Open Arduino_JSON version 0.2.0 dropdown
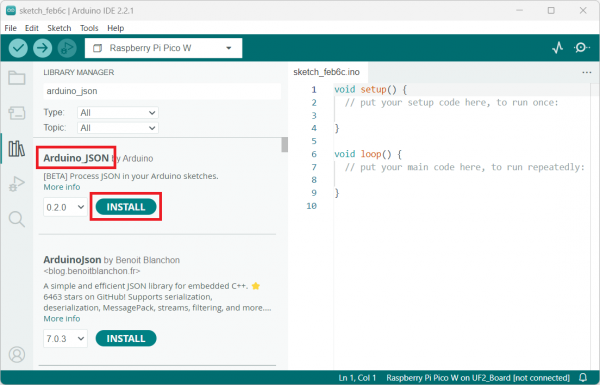Screen dimensions: 600x385 pos(65,207)
